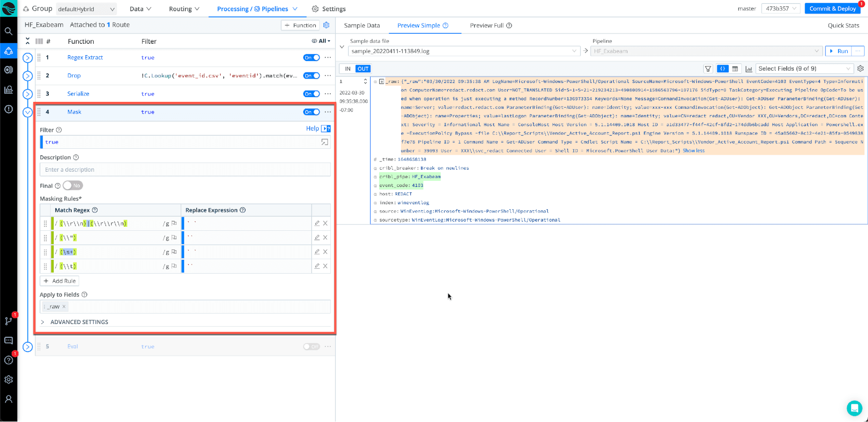The width and height of the screenshot is (868, 422).
Task: Open the Select Fields dropdown
Action: 804,69
